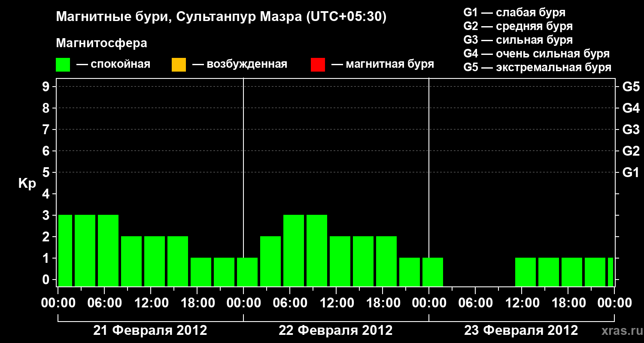The height and width of the screenshot is (343, 644).
Task: Click the Kp 2 bar above 18:00 on 22 February
Action: pyautogui.click(x=386, y=261)
